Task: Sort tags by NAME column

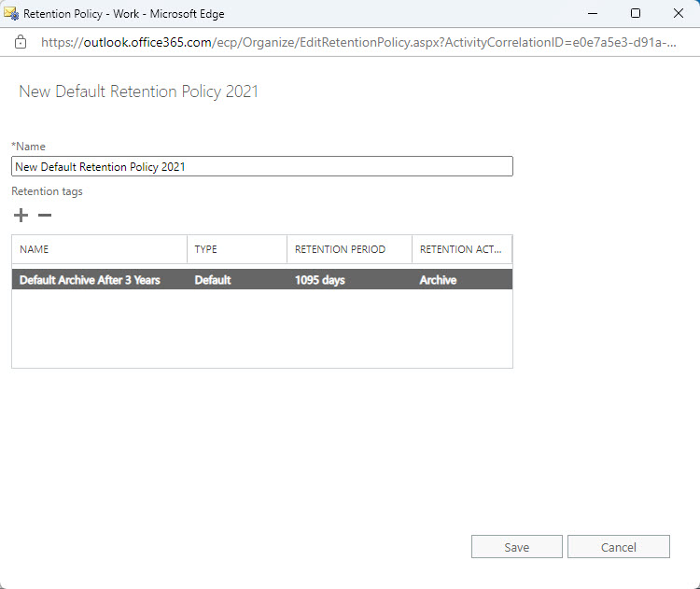Action: (x=99, y=249)
